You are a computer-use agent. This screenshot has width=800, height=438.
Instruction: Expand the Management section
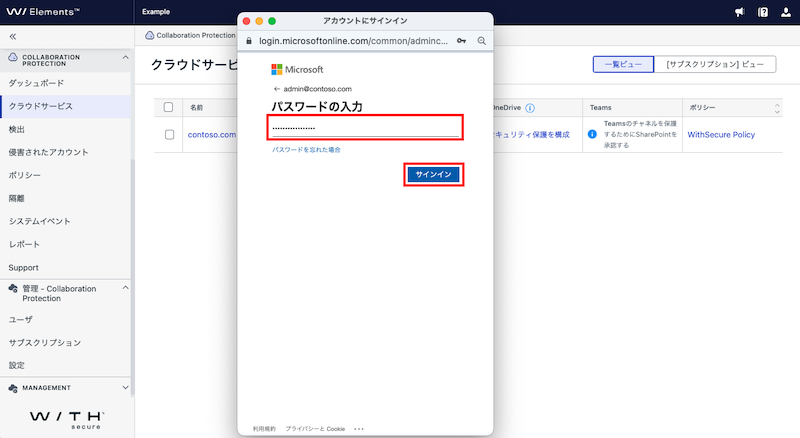point(126,388)
